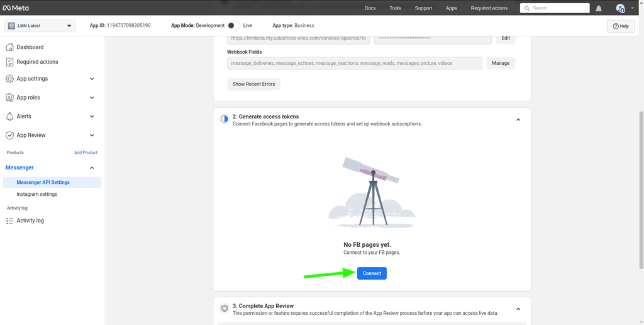This screenshot has width=644, height=325.
Task: Expand the App settings chevron
Action: pyautogui.click(x=92, y=79)
